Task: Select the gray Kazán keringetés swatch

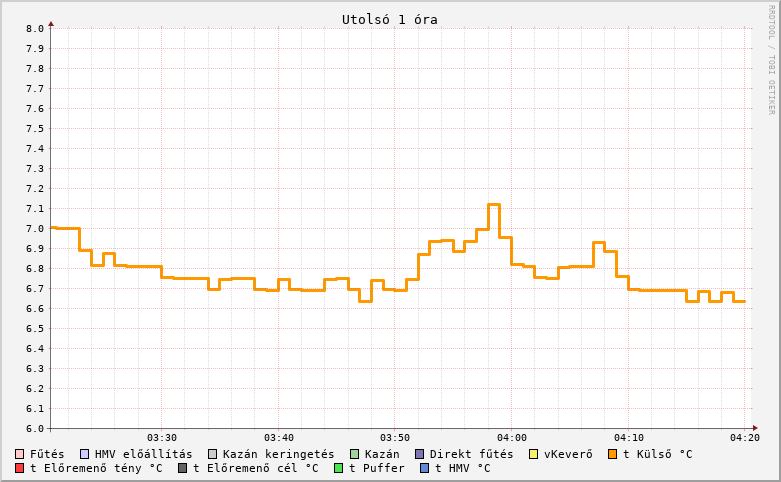Action: pos(212,454)
